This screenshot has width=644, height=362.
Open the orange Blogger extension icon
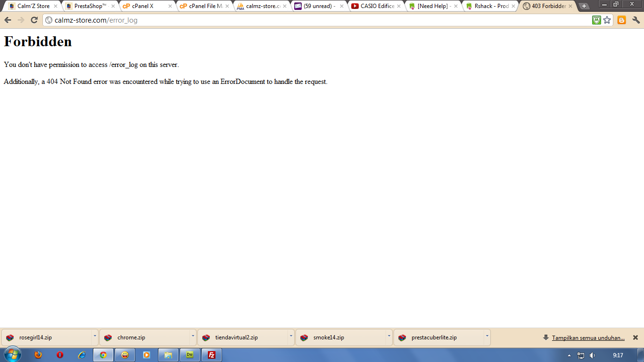622,20
